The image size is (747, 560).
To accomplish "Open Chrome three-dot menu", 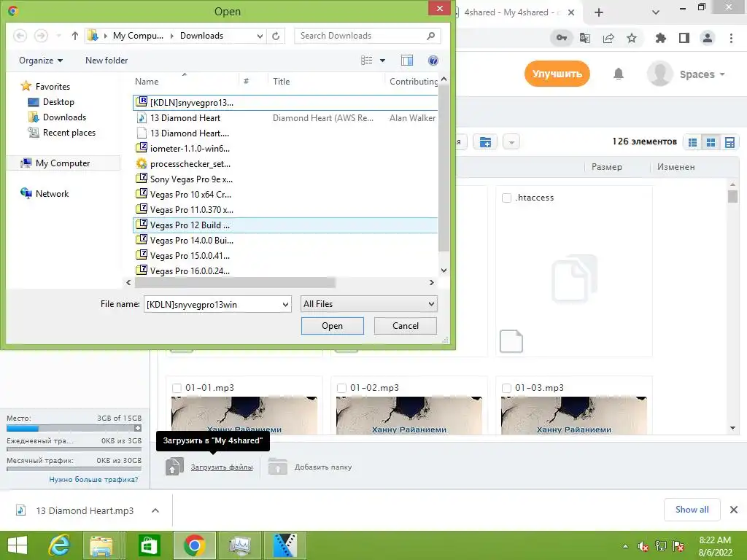I will 731,38.
